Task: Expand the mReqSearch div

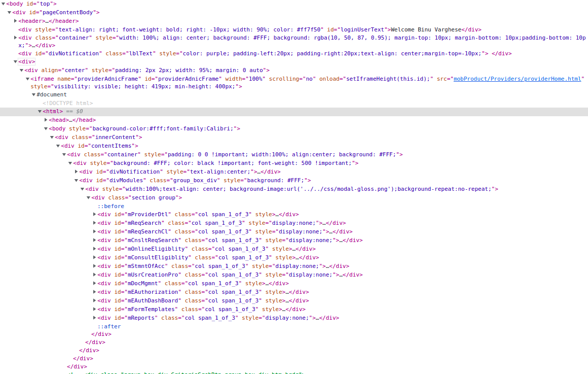Action: [x=94, y=223]
